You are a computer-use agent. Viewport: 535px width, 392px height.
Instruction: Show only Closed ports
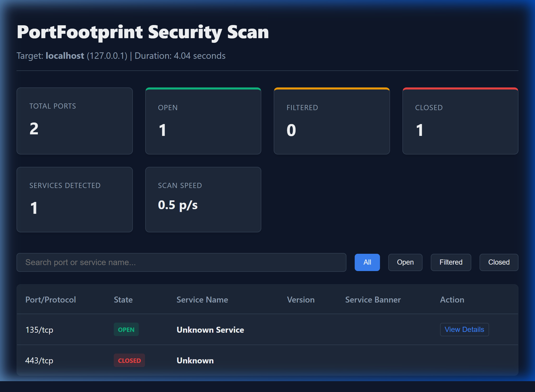coord(499,262)
